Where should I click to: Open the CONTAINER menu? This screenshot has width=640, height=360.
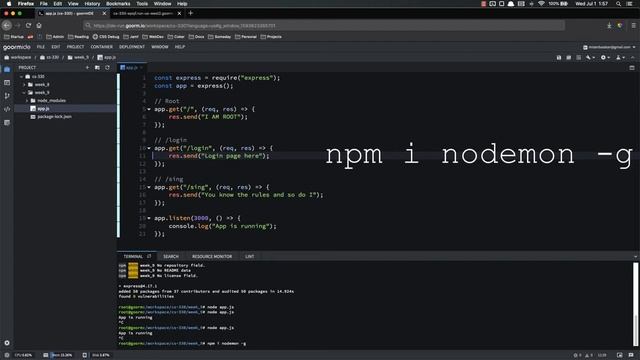coord(102,47)
